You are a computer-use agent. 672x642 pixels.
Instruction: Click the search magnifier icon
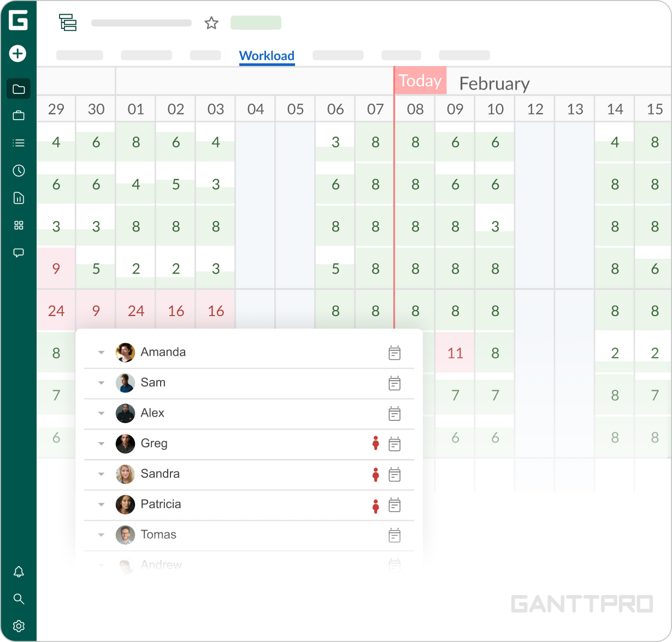(x=19, y=599)
